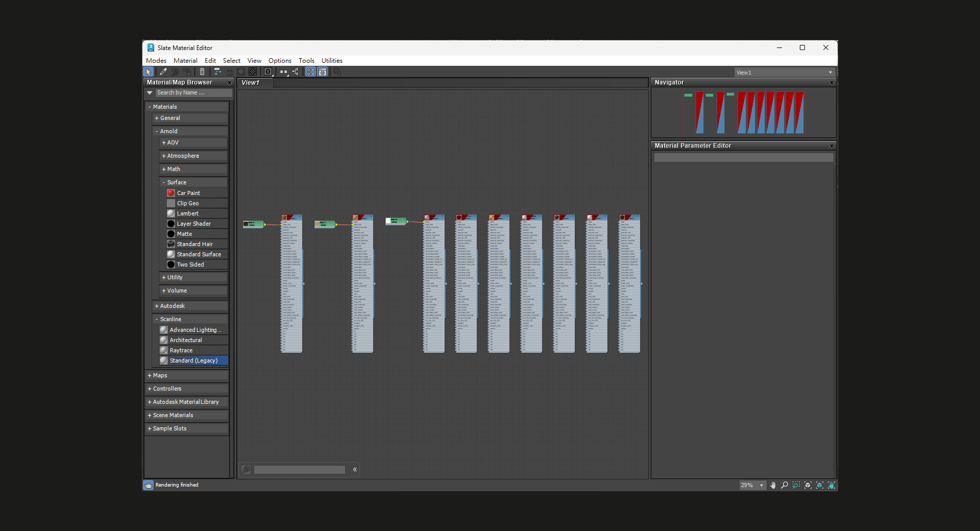Expand the Scene Materials group
The height and width of the screenshot is (531, 980).
(187, 415)
